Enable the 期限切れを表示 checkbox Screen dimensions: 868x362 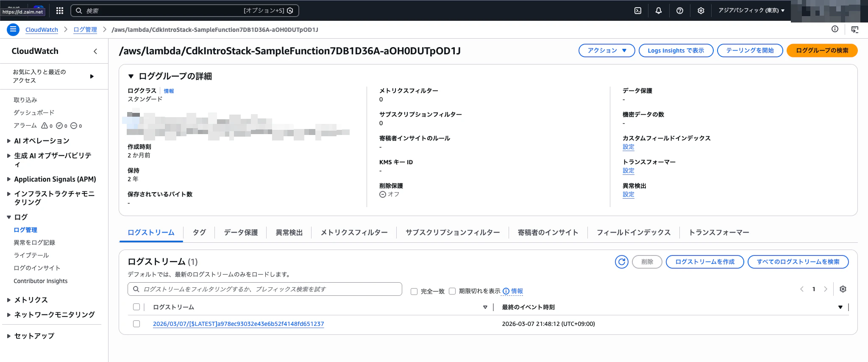tap(452, 291)
